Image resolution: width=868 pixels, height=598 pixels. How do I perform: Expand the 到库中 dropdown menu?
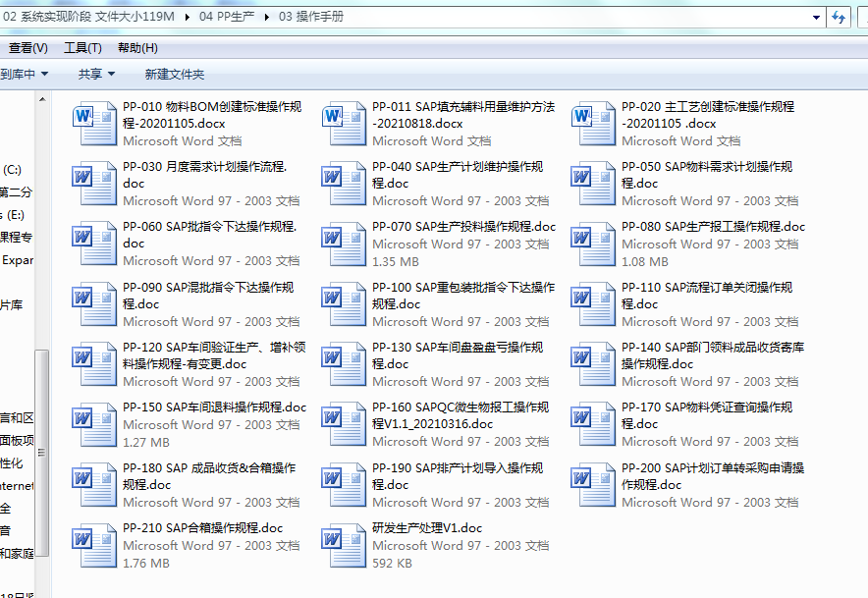(25, 74)
